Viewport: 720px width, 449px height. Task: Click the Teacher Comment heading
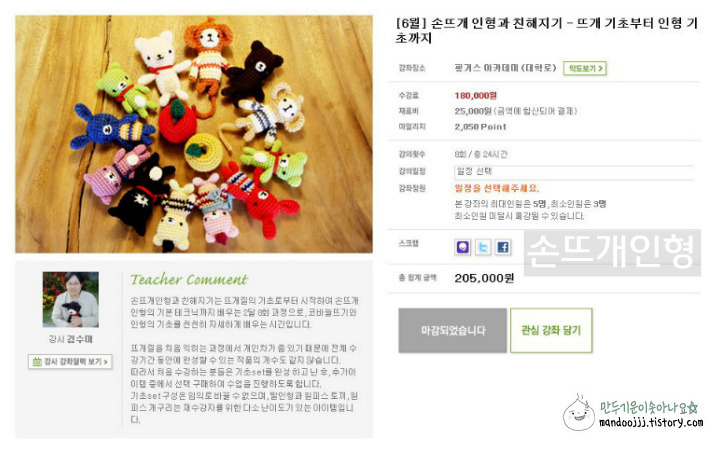click(189, 279)
